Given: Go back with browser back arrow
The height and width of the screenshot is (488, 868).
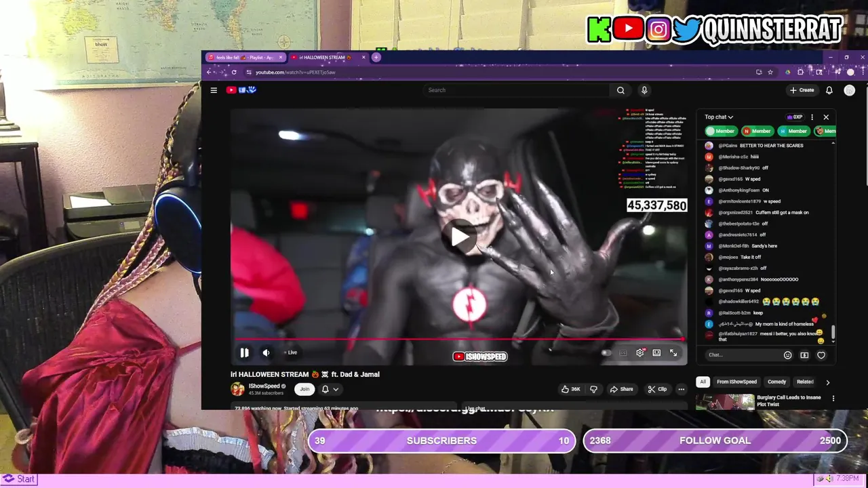Looking at the screenshot, I should coord(210,72).
